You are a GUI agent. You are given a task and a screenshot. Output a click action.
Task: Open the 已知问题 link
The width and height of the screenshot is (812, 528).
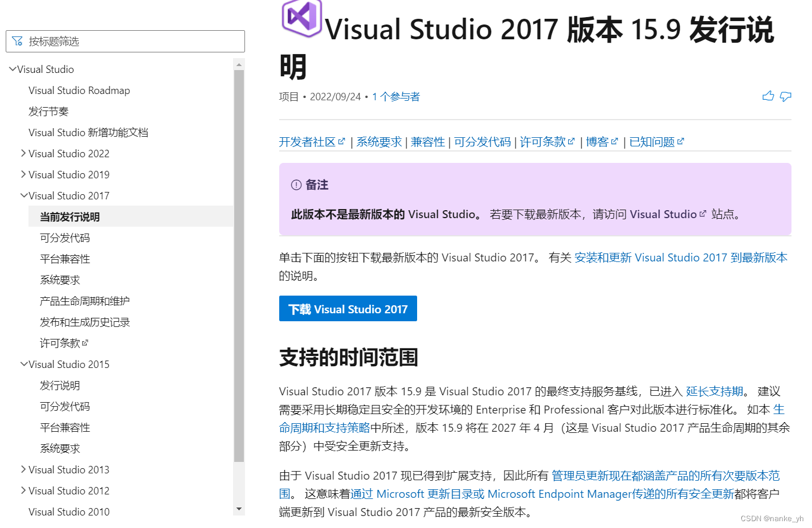pyautogui.click(x=656, y=141)
